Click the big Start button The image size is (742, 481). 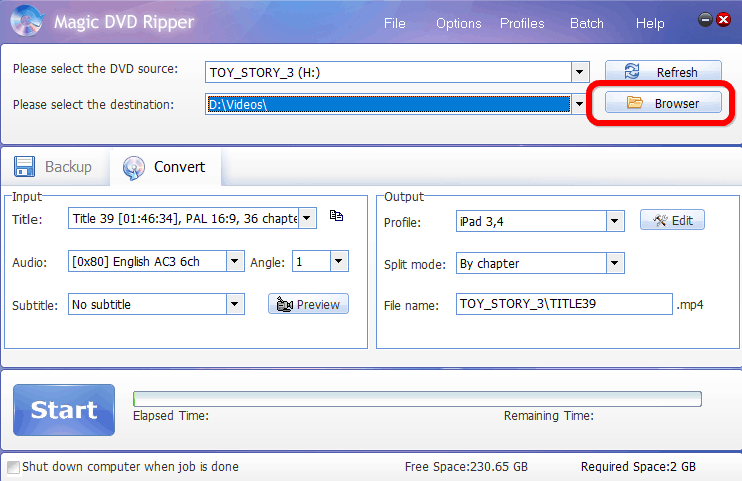[x=64, y=410]
